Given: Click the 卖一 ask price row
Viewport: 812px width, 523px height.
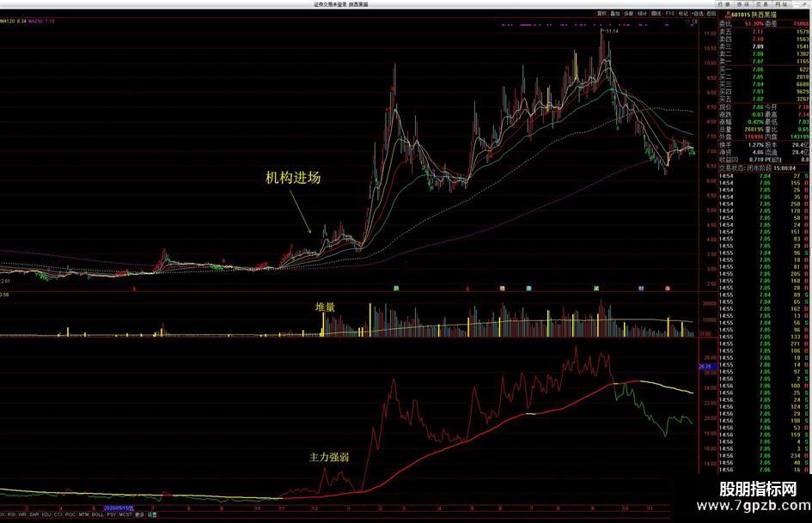Looking at the screenshot, I should coord(764,61).
